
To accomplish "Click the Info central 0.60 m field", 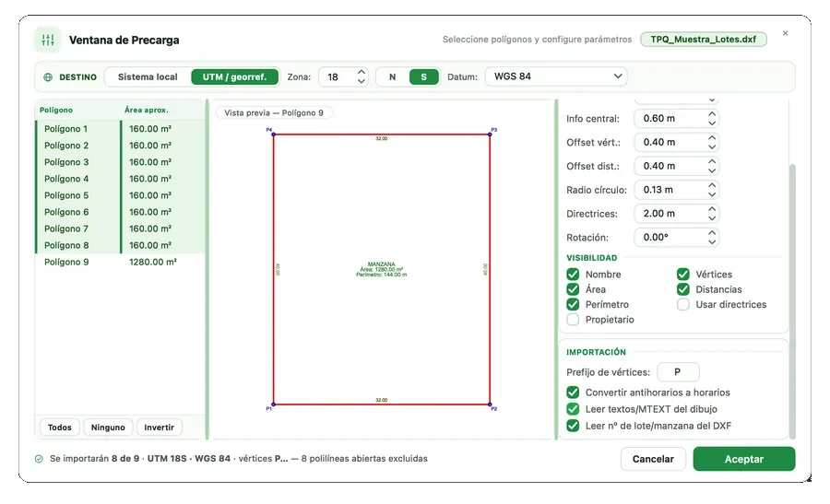I will coord(677,119).
